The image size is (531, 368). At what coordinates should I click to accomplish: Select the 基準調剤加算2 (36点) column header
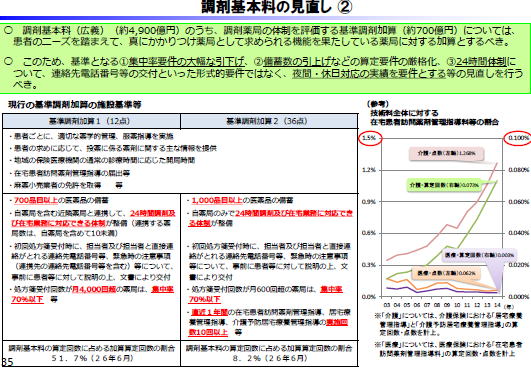[x=269, y=121]
